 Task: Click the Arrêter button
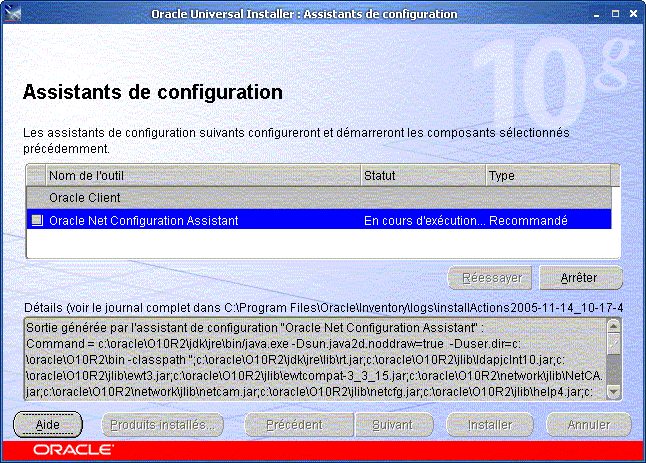pos(581,277)
